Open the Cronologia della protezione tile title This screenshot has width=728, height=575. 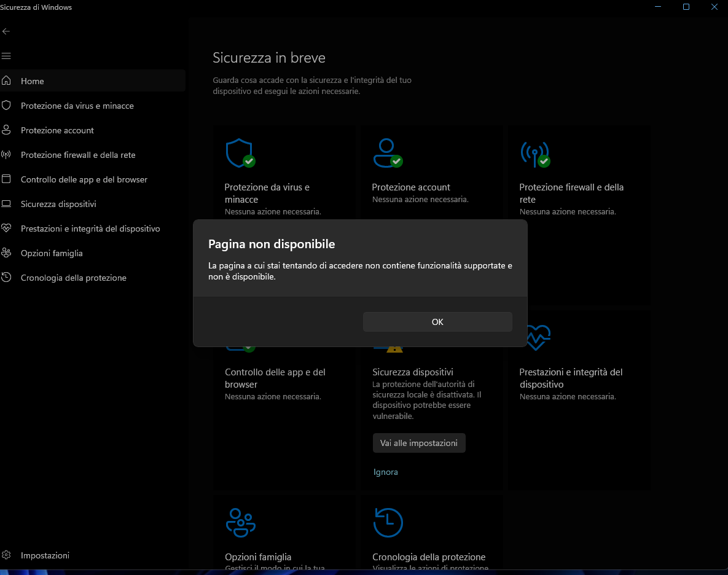tap(429, 557)
